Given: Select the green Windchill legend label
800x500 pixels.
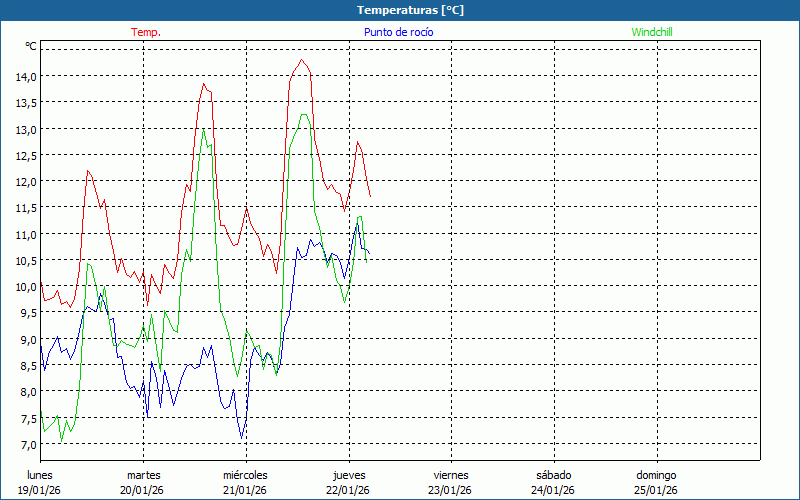Looking at the screenshot, I should pyautogui.click(x=653, y=32).
